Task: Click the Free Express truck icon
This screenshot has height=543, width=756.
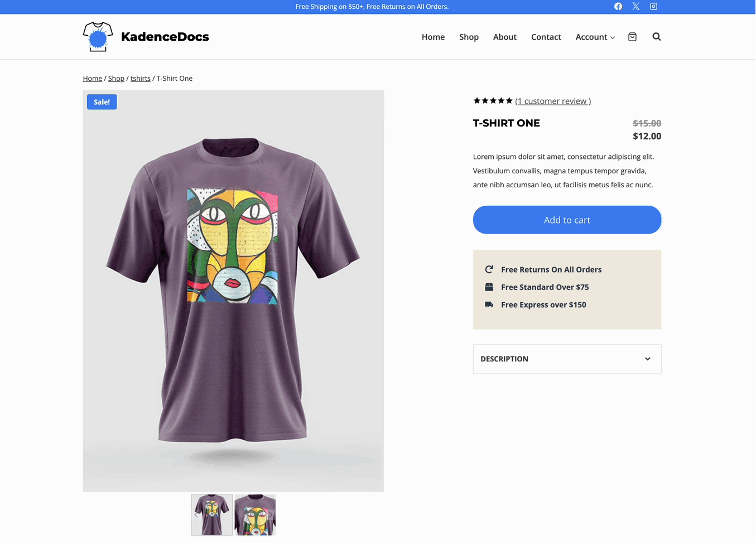Action: pos(489,304)
